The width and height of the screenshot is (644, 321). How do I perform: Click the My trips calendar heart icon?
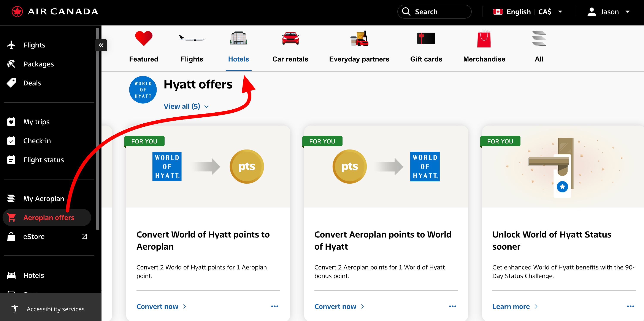point(11,122)
